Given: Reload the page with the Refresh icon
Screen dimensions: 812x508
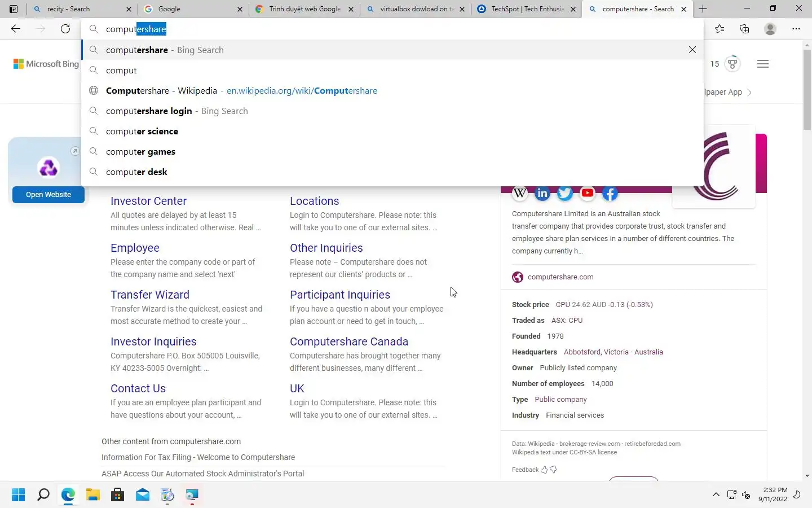Looking at the screenshot, I should 65,29.
